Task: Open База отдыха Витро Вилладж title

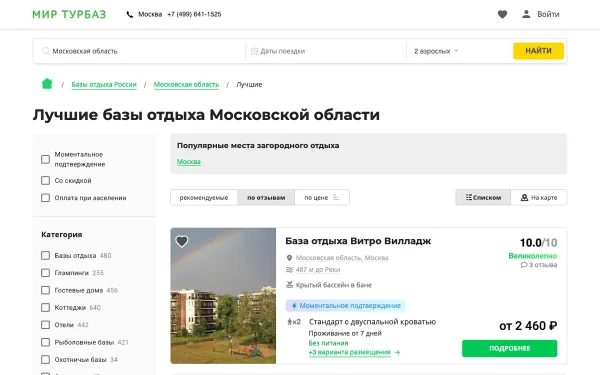Action: [x=358, y=241]
